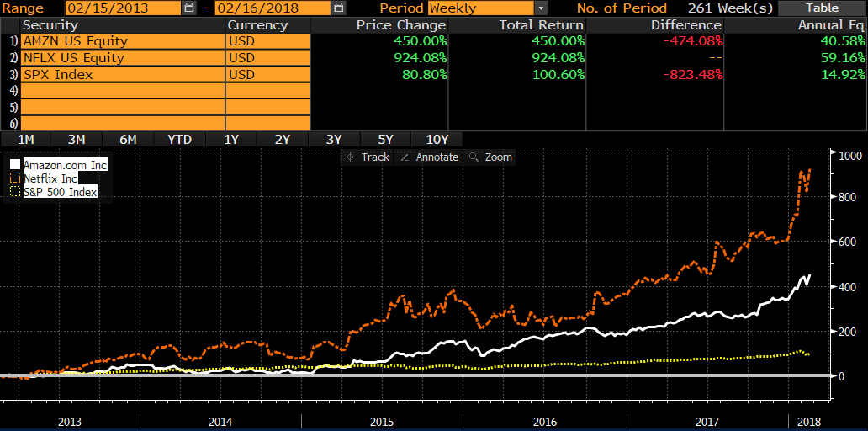Image resolution: width=868 pixels, height=431 pixels.
Task: Click the S&P 500 Index legend marker
Action: [14, 192]
